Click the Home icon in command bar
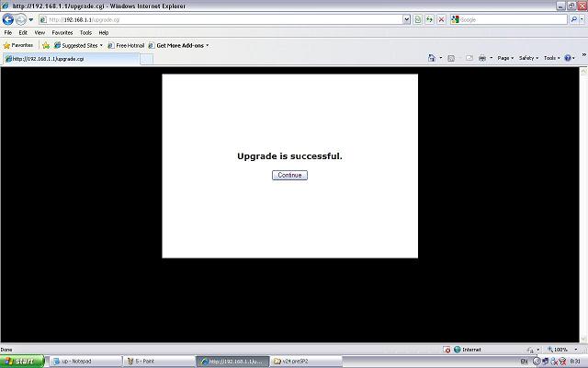The width and height of the screenshot is (588, 368). point(432,58)
